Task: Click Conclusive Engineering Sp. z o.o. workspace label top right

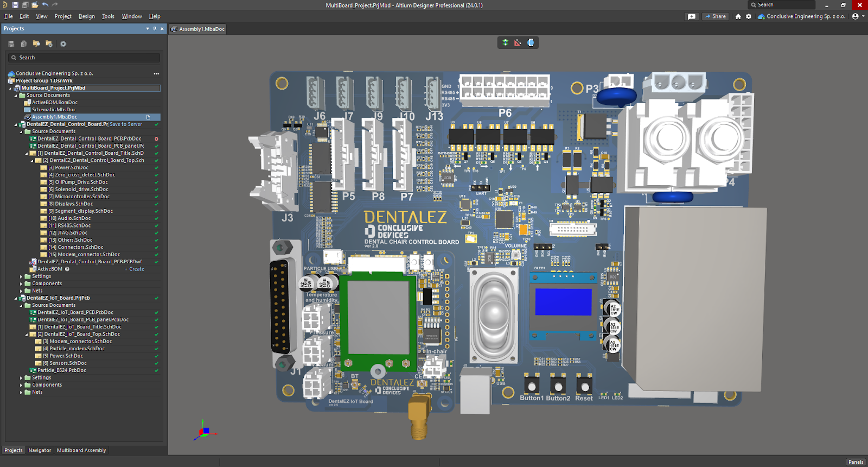Action: click(806, 16)
